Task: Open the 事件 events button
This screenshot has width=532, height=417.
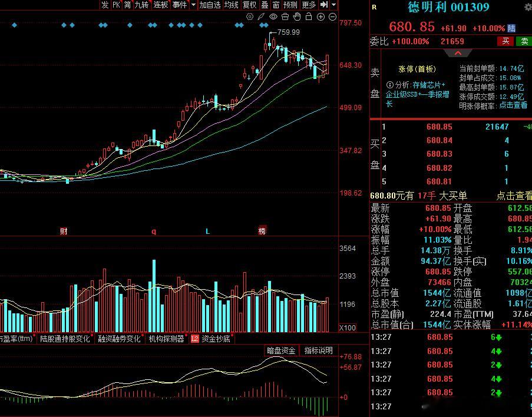Action: 180,4
